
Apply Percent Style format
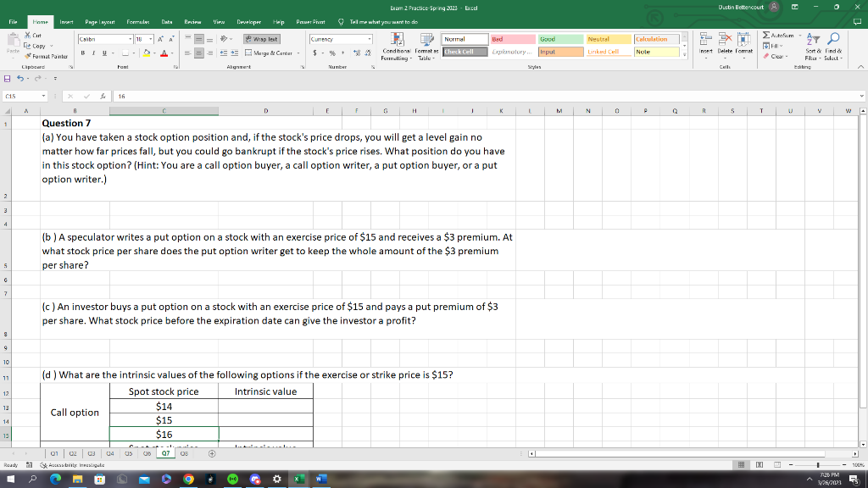pos(332,53)
